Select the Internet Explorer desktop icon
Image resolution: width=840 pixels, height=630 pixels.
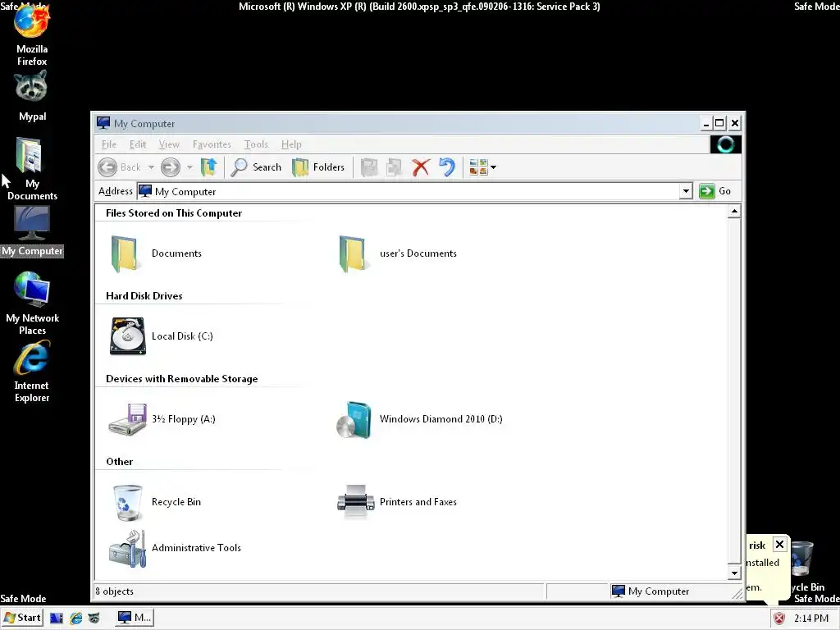pos(32,371)
